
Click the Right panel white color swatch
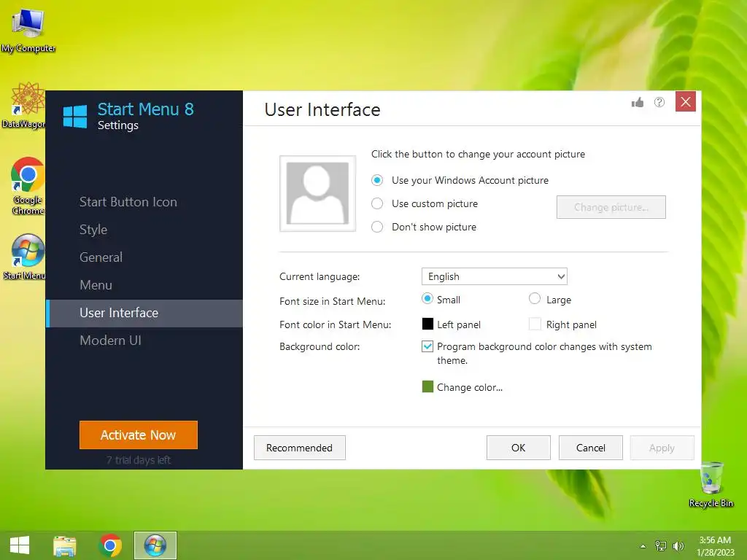pos(535,324)
